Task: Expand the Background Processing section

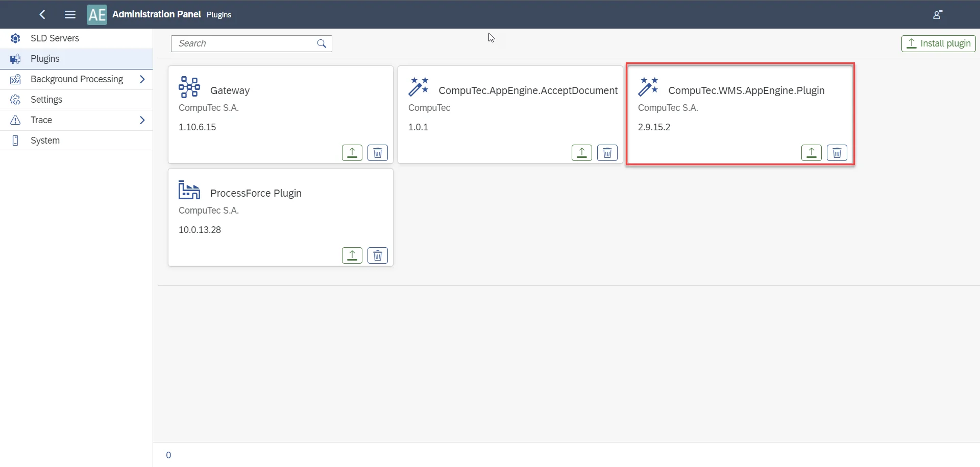Action: [x=142, y=79]
